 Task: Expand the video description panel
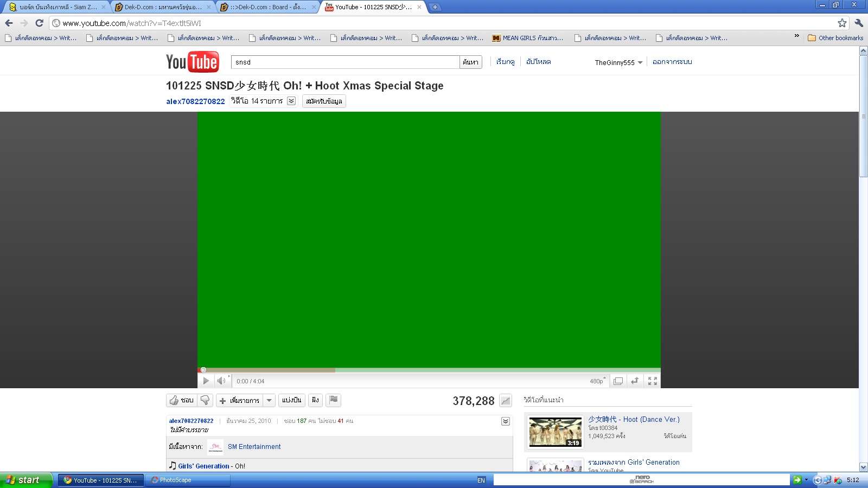coord(506,421)
